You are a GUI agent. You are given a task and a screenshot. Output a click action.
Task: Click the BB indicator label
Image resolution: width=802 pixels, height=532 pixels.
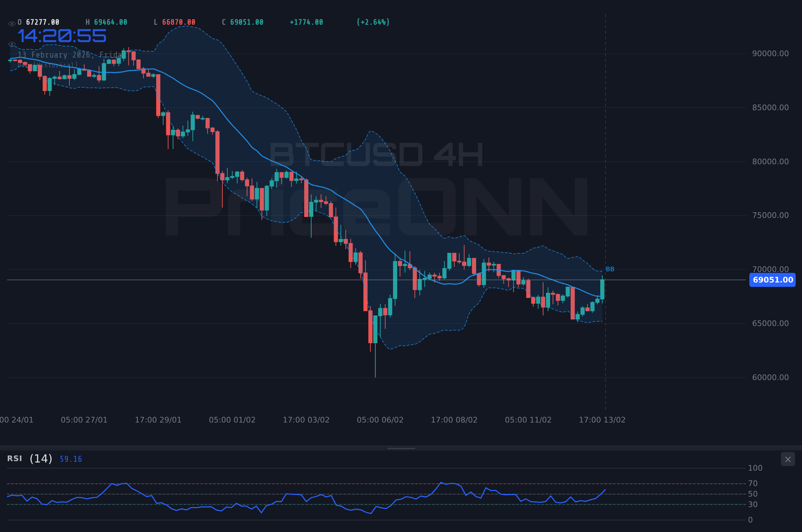coord(610,269)
